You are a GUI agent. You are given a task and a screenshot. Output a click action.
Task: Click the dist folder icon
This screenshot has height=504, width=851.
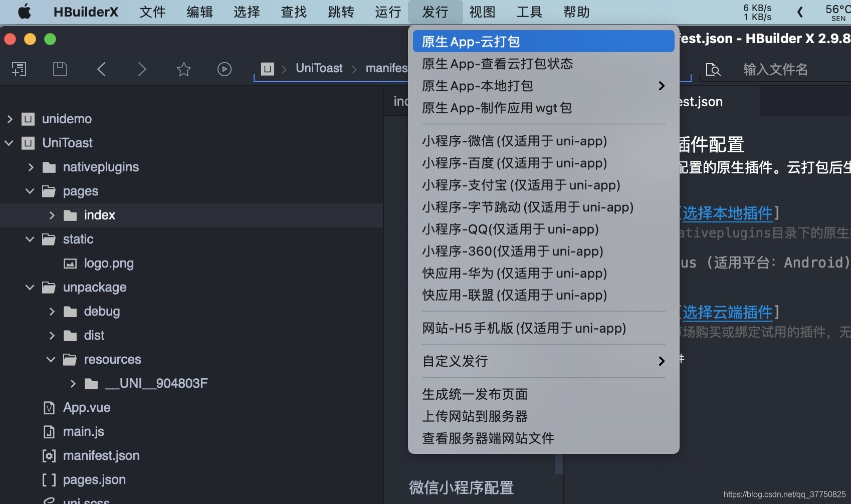click(70, 336)
